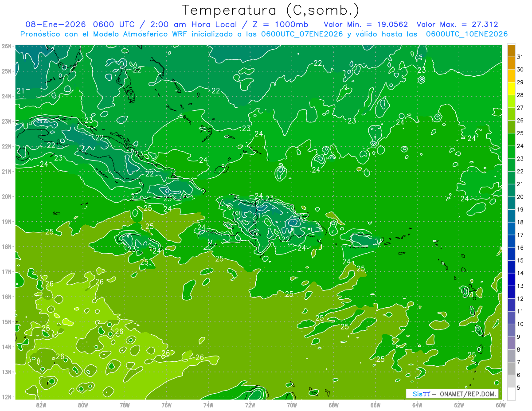Click the "23N" latitude axis label

[x=6, y=121]
